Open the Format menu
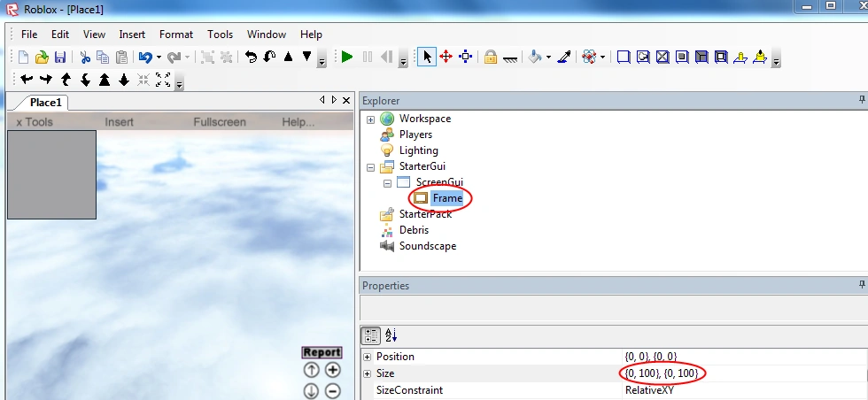 tap(176, 35)
